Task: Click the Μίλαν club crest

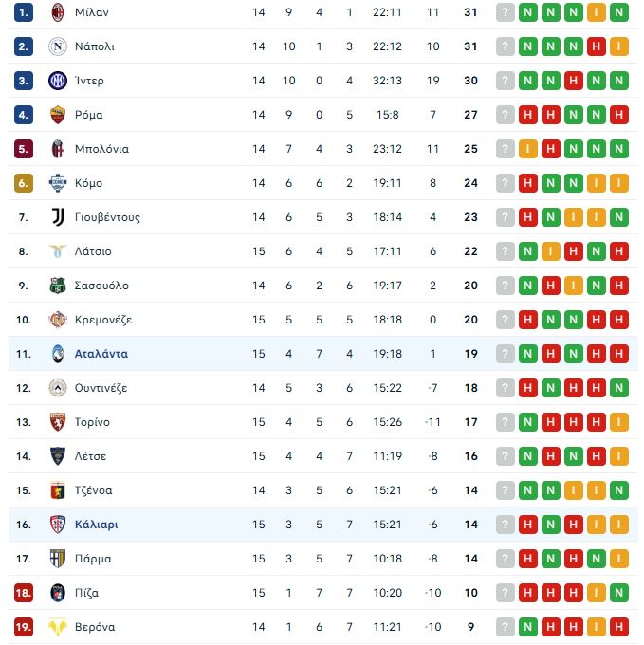Action: pyautogui.click(x=58, y=12)
